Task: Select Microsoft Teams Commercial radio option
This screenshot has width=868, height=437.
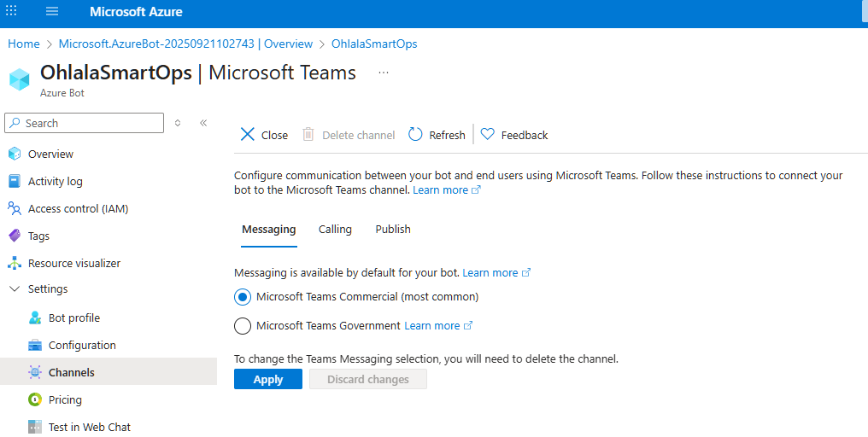Action: 243,297
